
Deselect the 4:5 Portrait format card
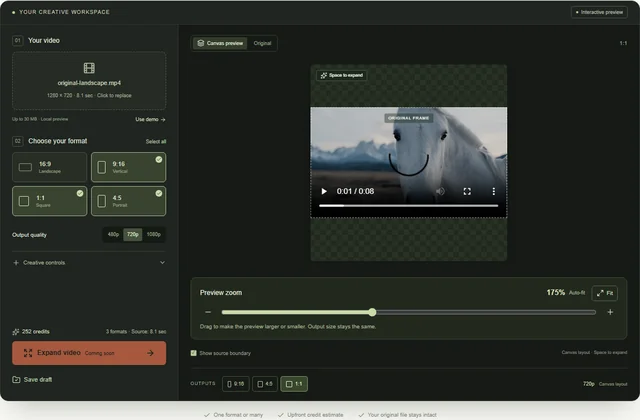pos(129,201)
